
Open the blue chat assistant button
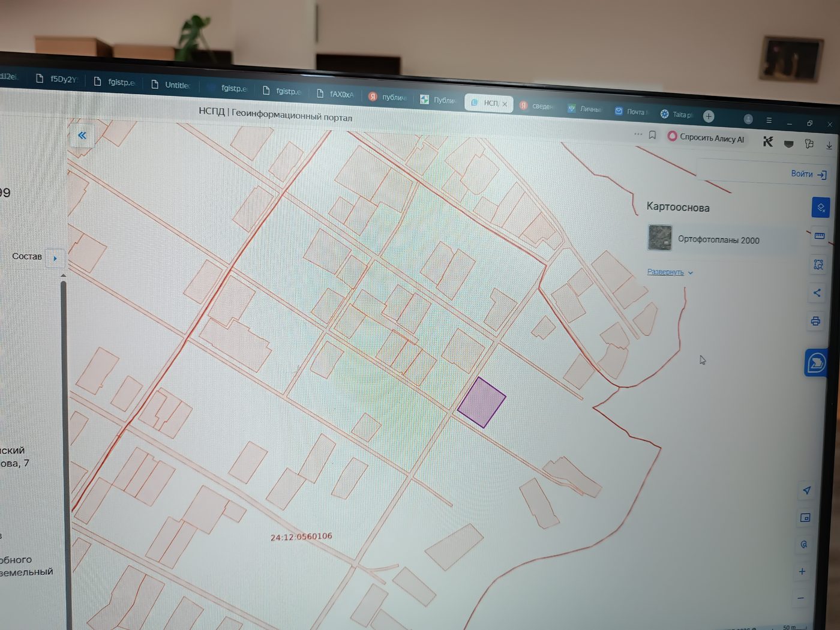[x=816, y=363]
